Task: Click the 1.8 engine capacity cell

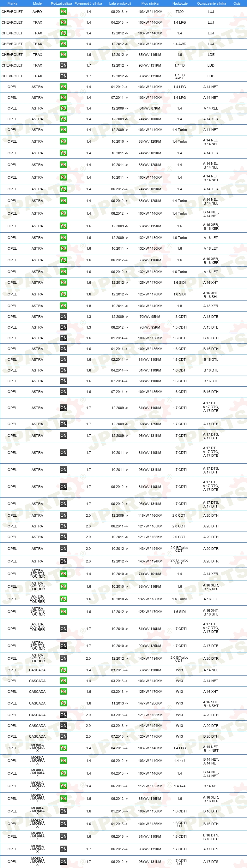Action: click(x=88, y=306)
